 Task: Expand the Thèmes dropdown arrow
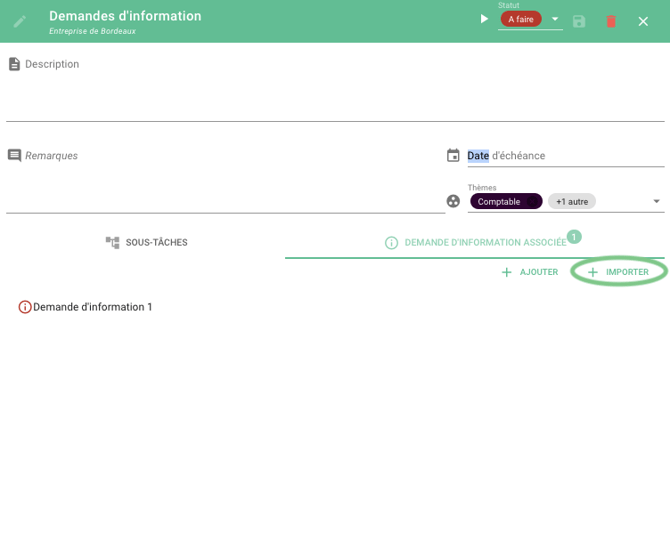(656, 201)
